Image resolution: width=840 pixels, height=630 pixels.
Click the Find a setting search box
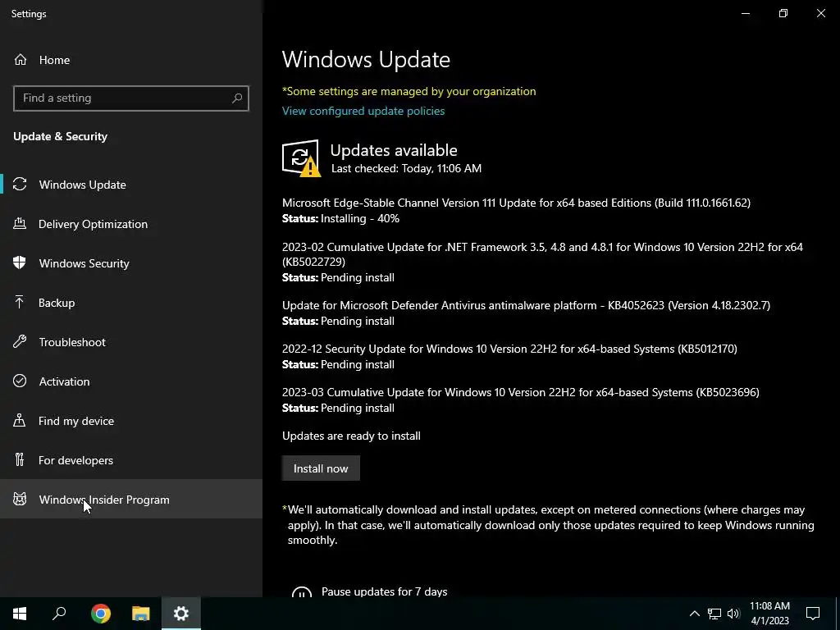tap(131, 98)
